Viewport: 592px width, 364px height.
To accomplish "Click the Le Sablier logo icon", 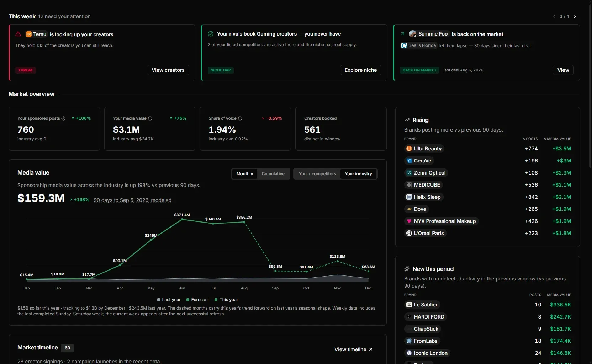I will point(409,305).
